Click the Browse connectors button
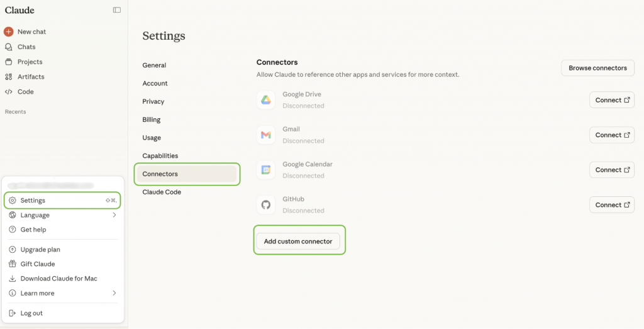Image resolution: width=644 pixels, height=329 pixels. coord(597,68)
